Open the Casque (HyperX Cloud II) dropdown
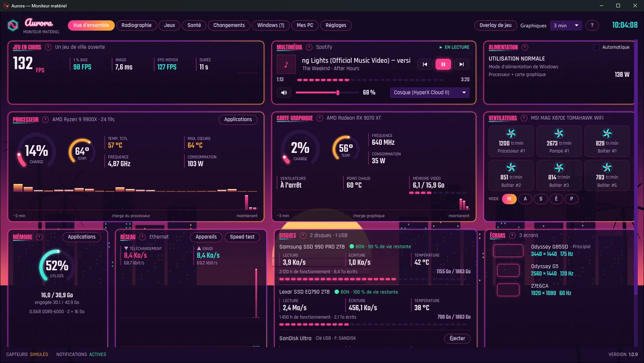The height and width of the screenshot is (363, 644). [x=430, y=92]
